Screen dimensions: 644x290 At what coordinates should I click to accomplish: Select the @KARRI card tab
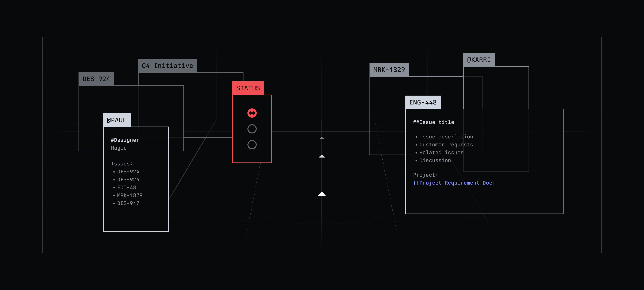click(x=479, y=60)
